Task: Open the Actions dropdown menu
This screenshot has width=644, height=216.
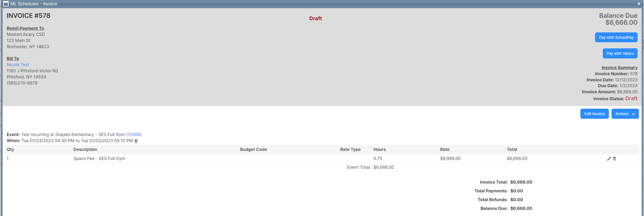Action: 625,114
